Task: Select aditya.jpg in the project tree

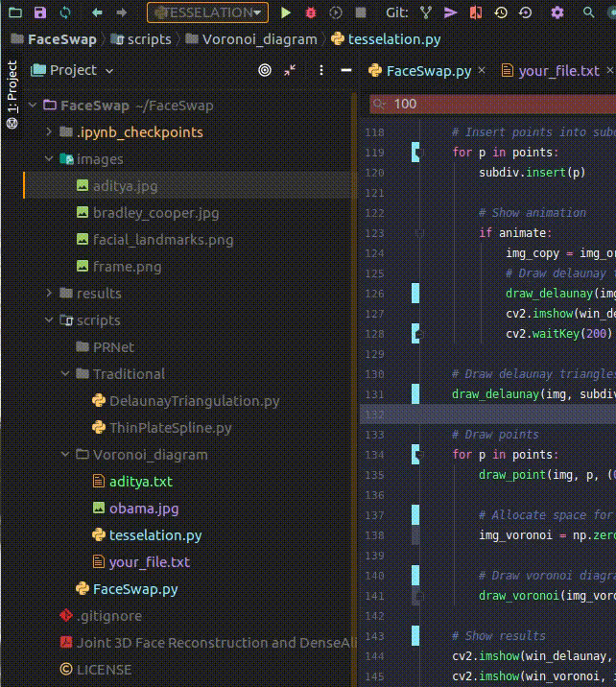Action: pyautogui.click(x=126, y=186)
